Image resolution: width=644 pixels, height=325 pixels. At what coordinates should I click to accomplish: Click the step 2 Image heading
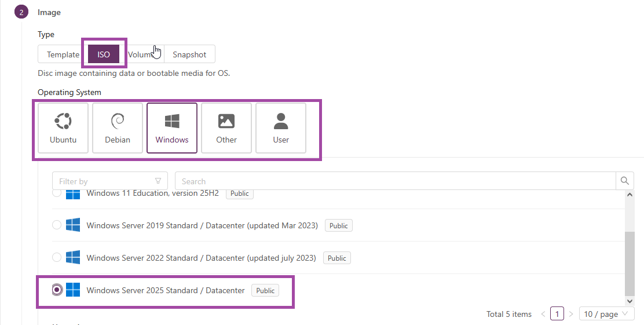49,12
